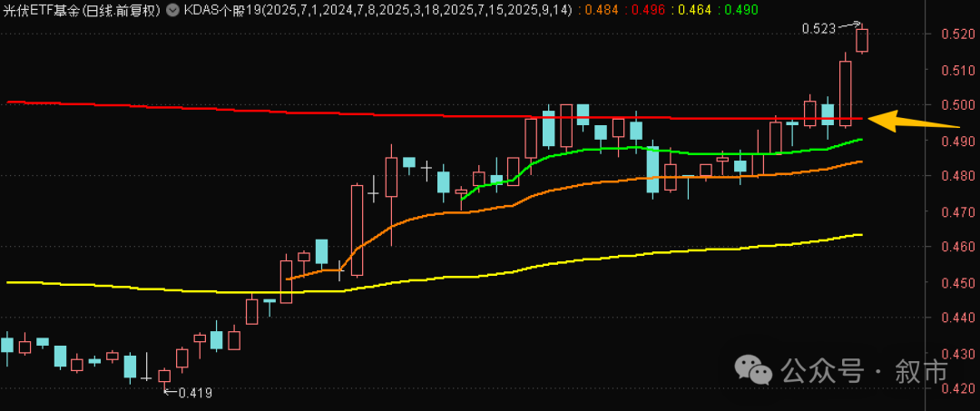Click the KDAS个股19 indicator parameters label
The width and height of the screenshot is (980, 411).
coord(377,10)
